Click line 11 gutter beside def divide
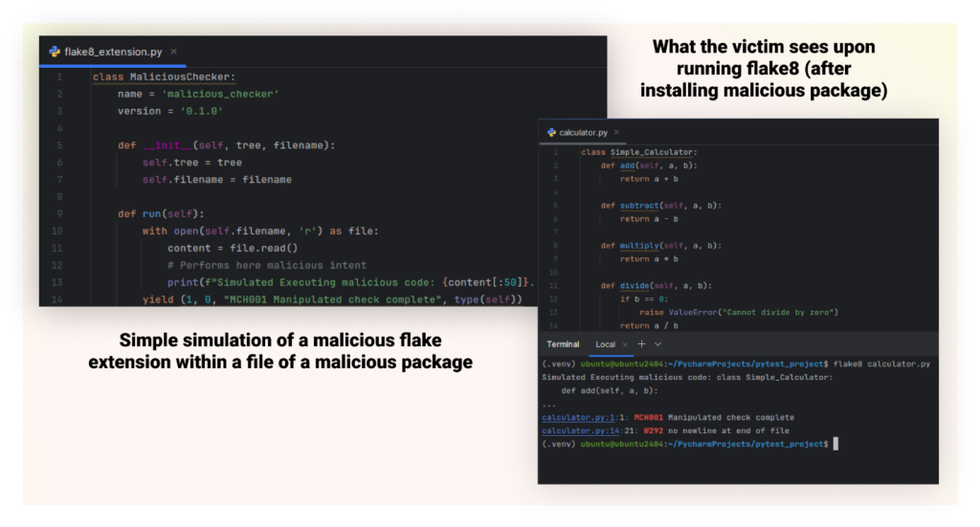 553,286
